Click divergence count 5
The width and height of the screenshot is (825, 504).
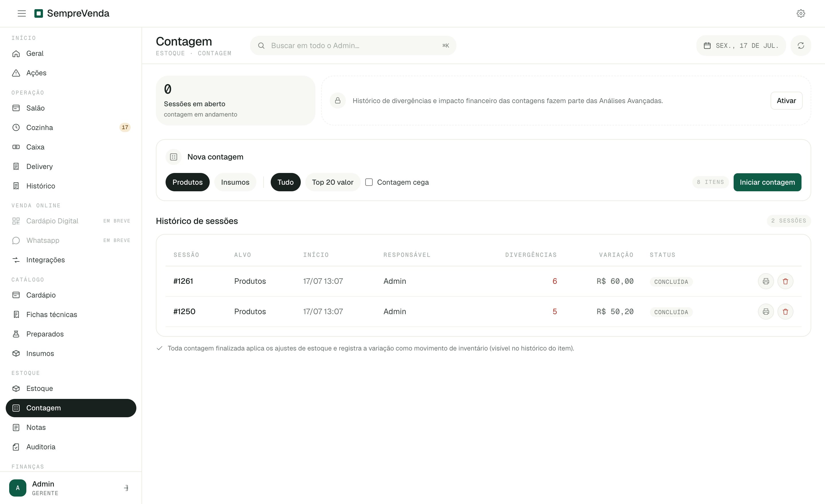click(555, 312)
